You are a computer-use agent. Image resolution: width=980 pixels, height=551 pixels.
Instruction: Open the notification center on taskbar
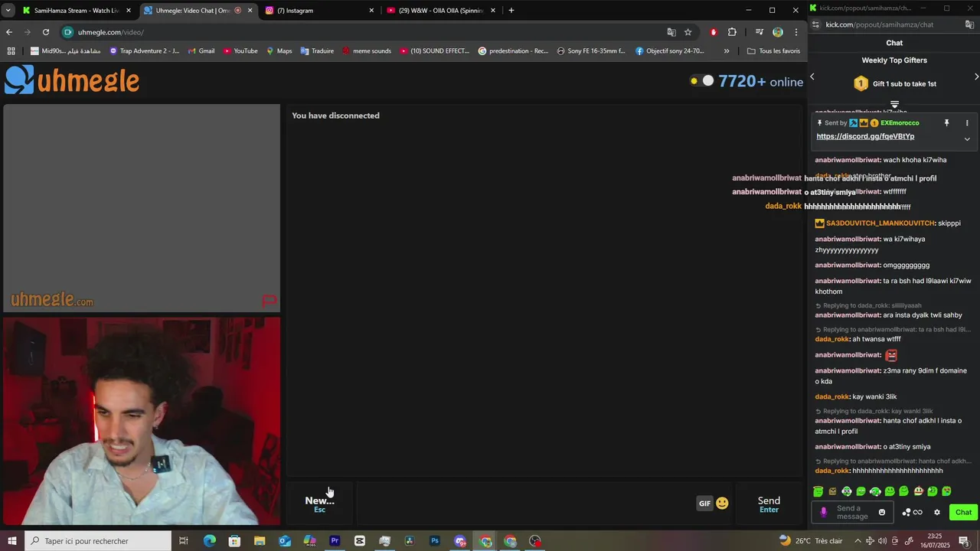click(964, 541)
